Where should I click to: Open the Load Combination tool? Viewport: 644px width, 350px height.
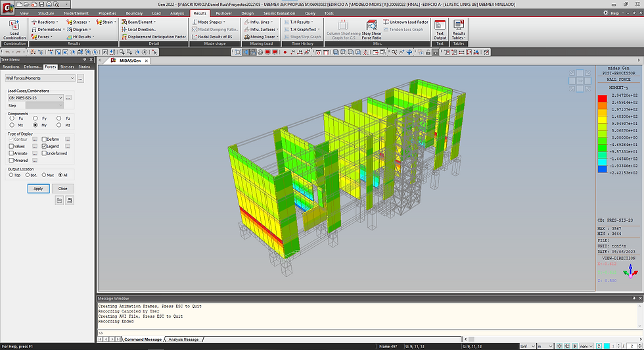pyautogui.click(x=14, y=30)
